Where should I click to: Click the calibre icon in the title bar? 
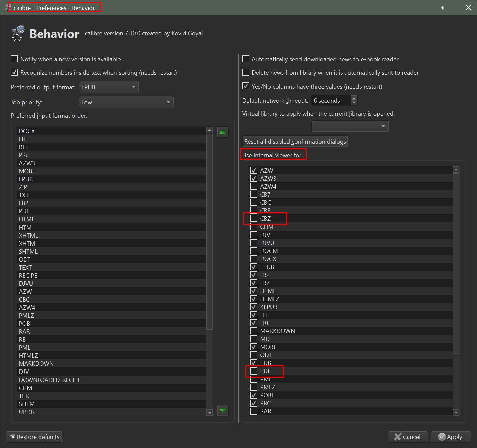tap(8, 7)
